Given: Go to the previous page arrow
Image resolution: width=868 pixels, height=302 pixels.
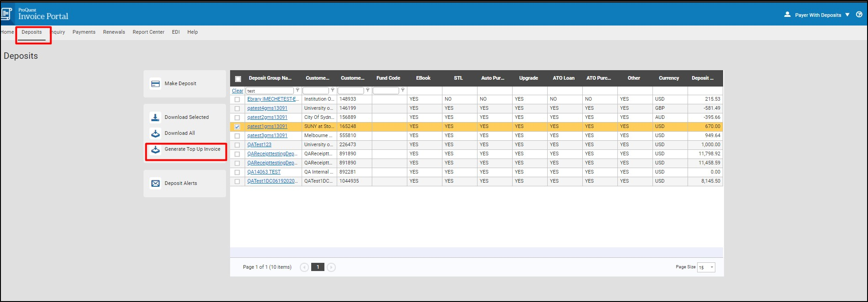Looking at the screenshot, I should click(x=304, y=267).
